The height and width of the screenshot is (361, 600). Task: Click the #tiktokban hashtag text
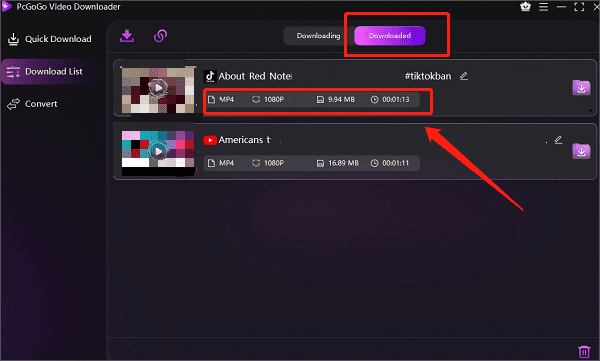428,76
